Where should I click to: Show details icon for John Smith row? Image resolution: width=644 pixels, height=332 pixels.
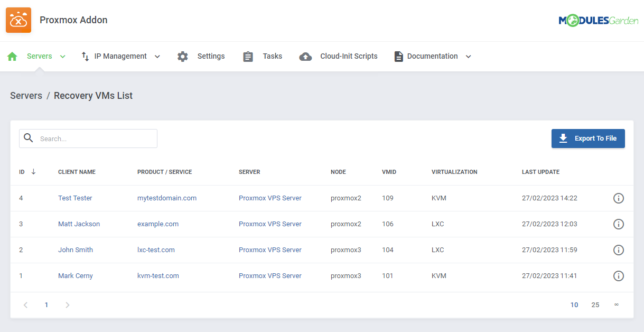pos(618,250)
